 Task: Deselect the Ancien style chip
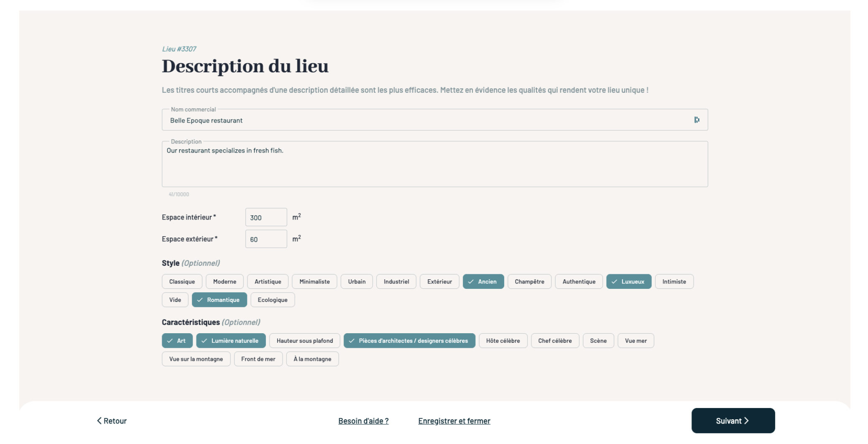[483, 281]
